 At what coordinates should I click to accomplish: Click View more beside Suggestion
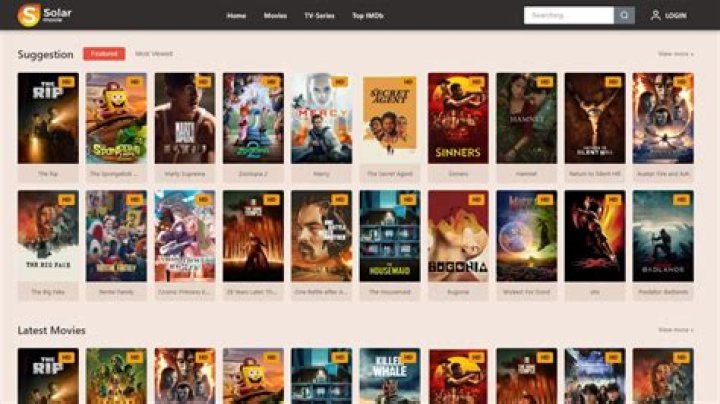tap(675, 54)
